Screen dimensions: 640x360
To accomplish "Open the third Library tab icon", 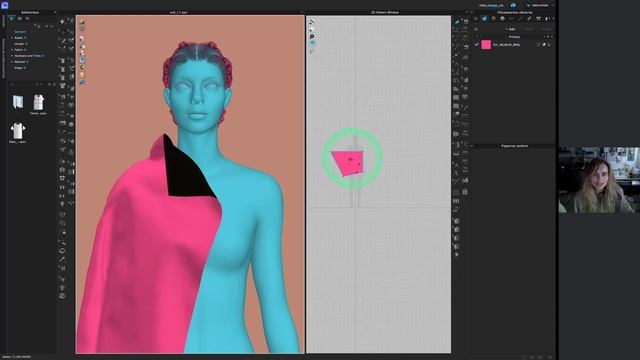I will [27, 19].
